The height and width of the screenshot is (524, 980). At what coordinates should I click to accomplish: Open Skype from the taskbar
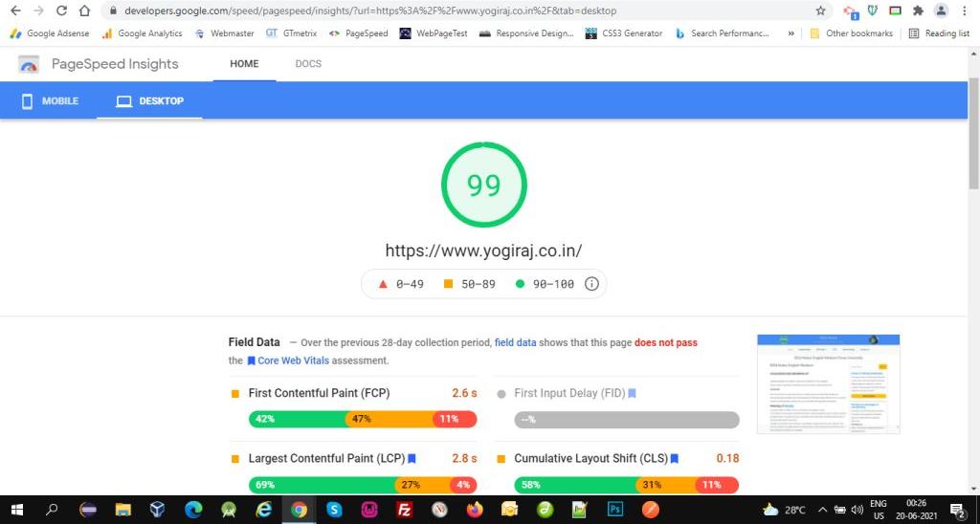[x=334, y=510]
